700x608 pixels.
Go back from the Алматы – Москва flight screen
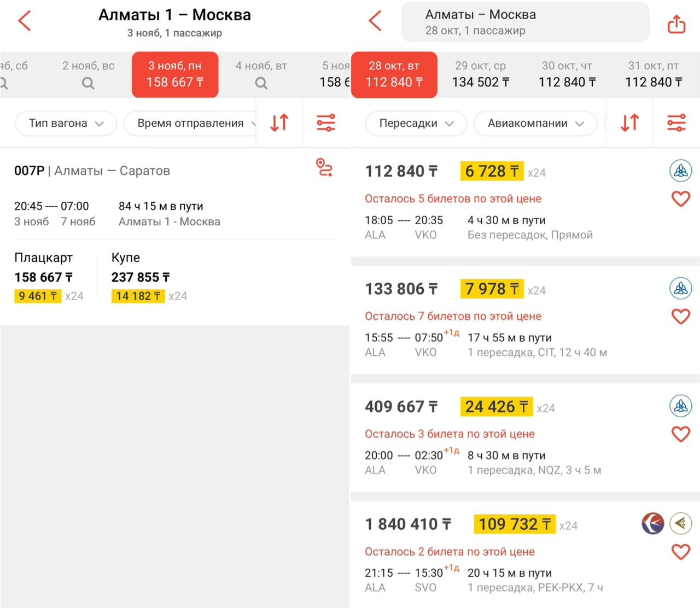(375, 21)
